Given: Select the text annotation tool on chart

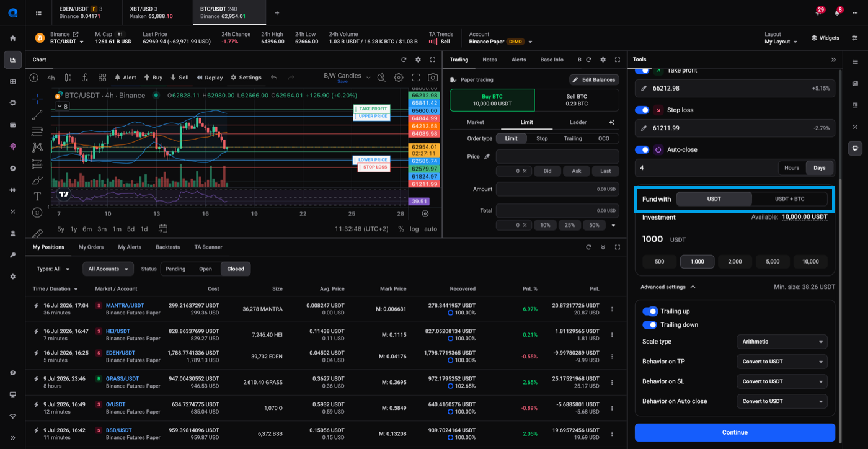Looking at the screenshot, I should pyautogui.click(x=37, y=196).
